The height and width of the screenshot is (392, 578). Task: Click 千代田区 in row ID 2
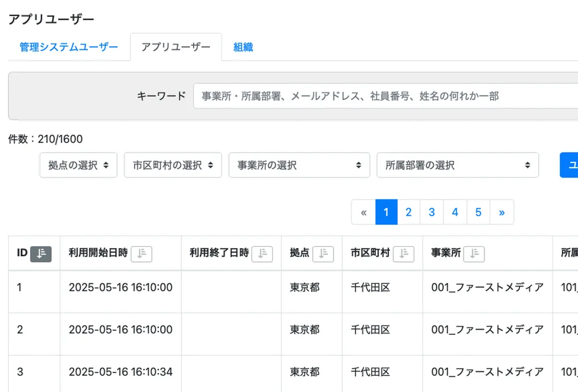point(370,330)
